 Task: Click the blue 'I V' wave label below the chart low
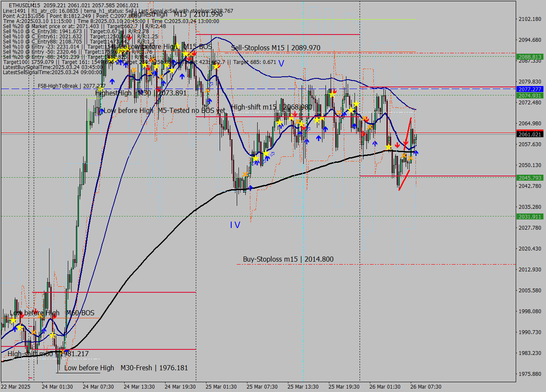point(235,225)
